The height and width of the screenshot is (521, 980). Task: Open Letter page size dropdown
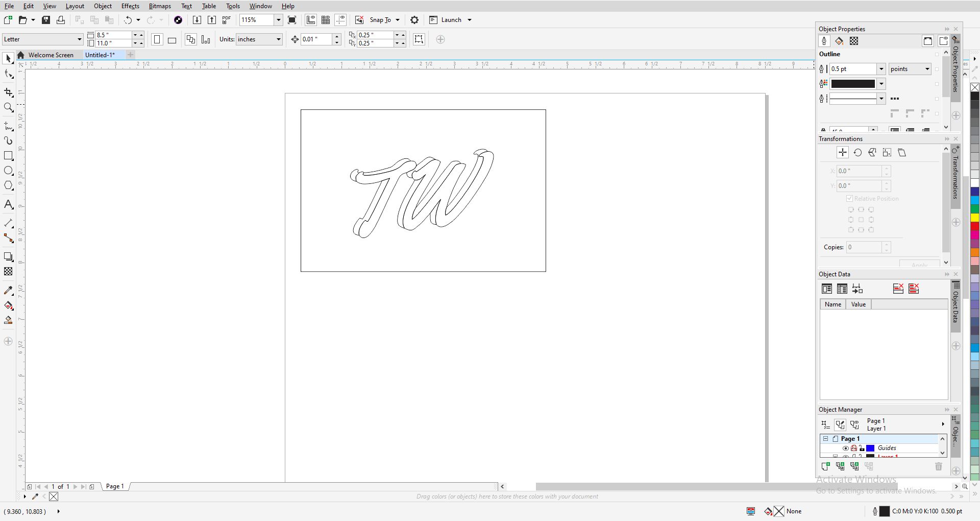[80, 39]
